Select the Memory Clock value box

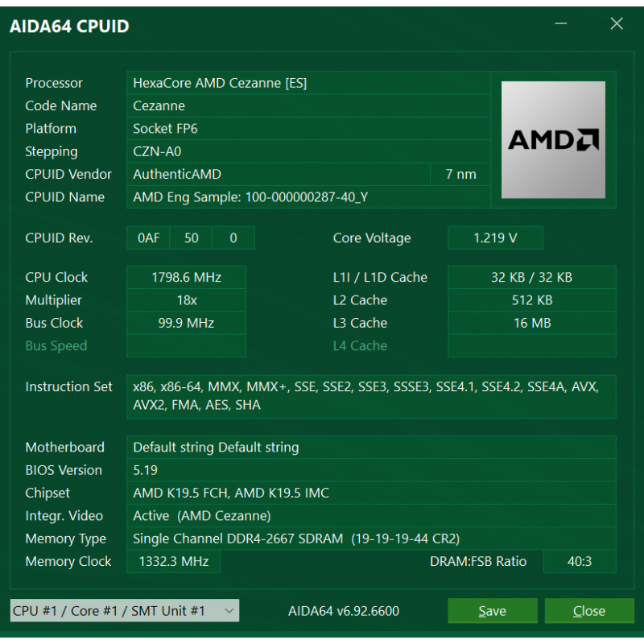[x=173, y=561]
